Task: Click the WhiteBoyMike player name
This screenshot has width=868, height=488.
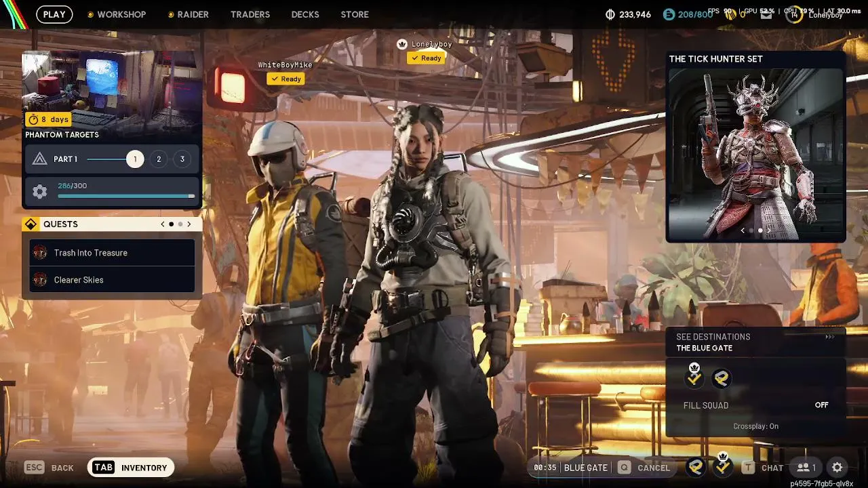Action: pos(285,65)
